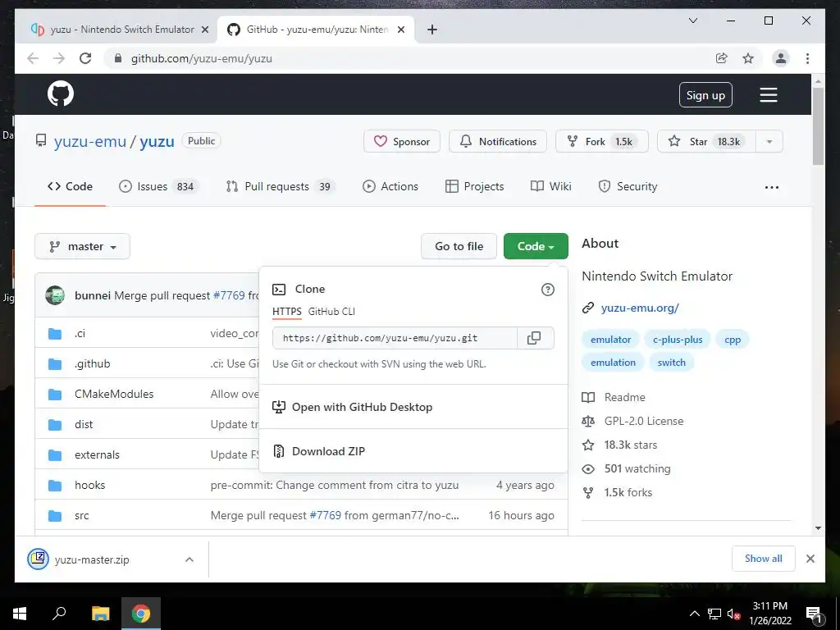Open the Chrome profile icon

click(781, 58)
